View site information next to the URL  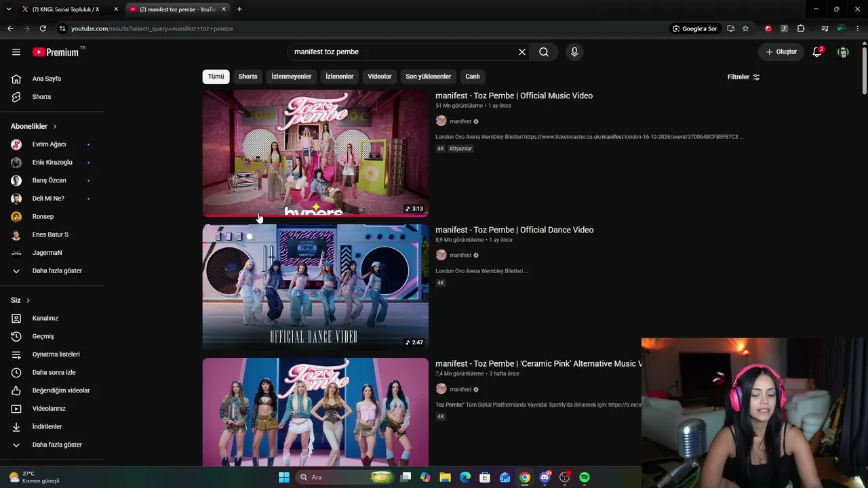pos(62,28)
